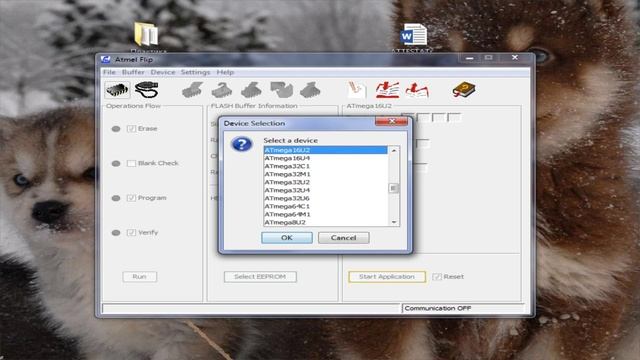Toggle the Reset checkbox
Viewport: 640px width, 360px height.
click(437, 277)
